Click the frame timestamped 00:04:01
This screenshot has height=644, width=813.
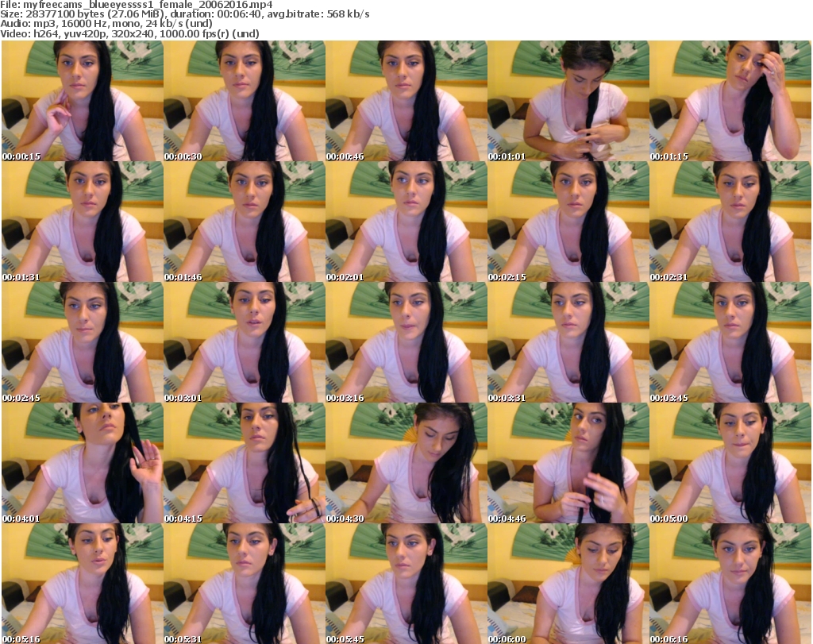pos(83,464)
